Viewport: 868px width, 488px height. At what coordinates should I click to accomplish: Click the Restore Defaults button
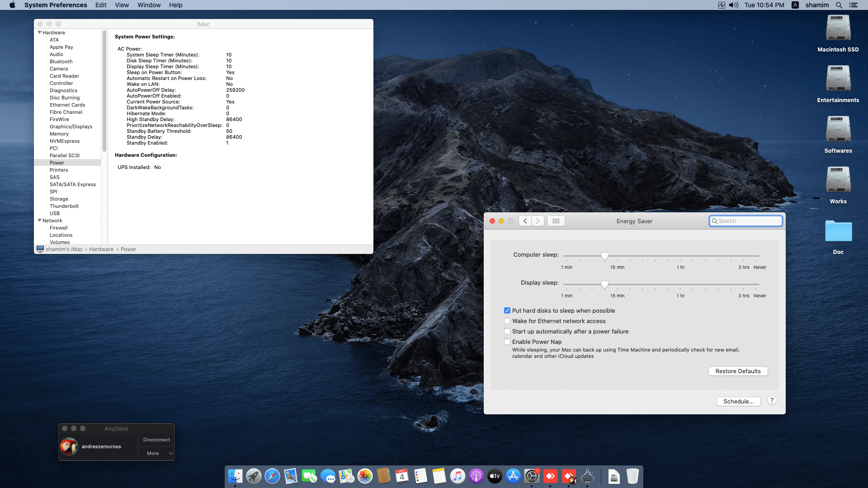[x=738, y=371]
